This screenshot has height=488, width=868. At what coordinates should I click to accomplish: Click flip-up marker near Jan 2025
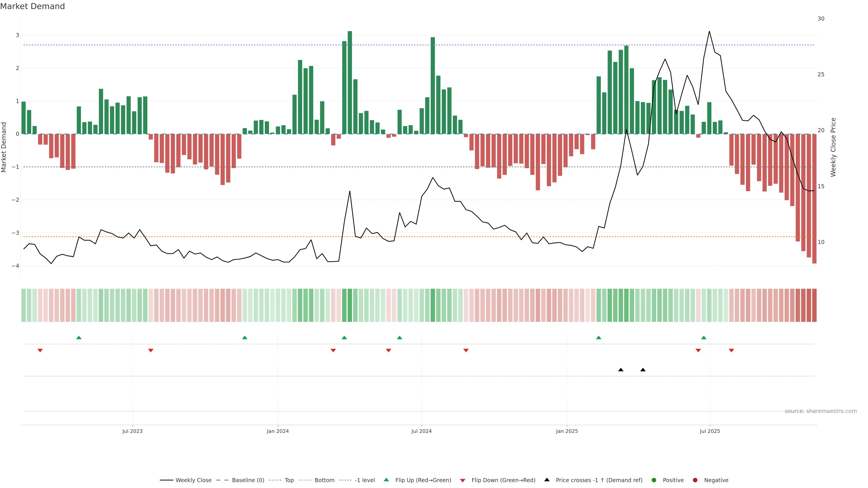click(598, 338)
